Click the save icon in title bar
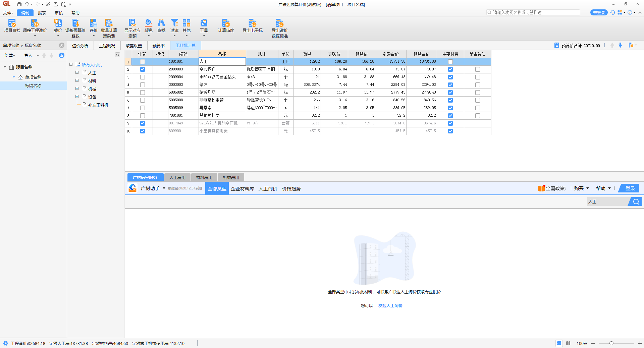 point(19,4)
